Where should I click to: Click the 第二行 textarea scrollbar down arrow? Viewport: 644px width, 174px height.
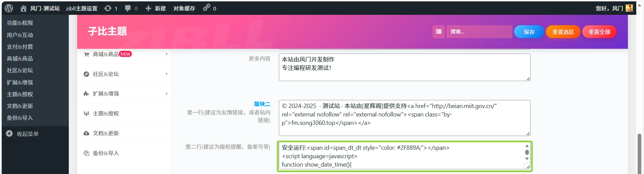pyautogui.click(x=527, y=159)
